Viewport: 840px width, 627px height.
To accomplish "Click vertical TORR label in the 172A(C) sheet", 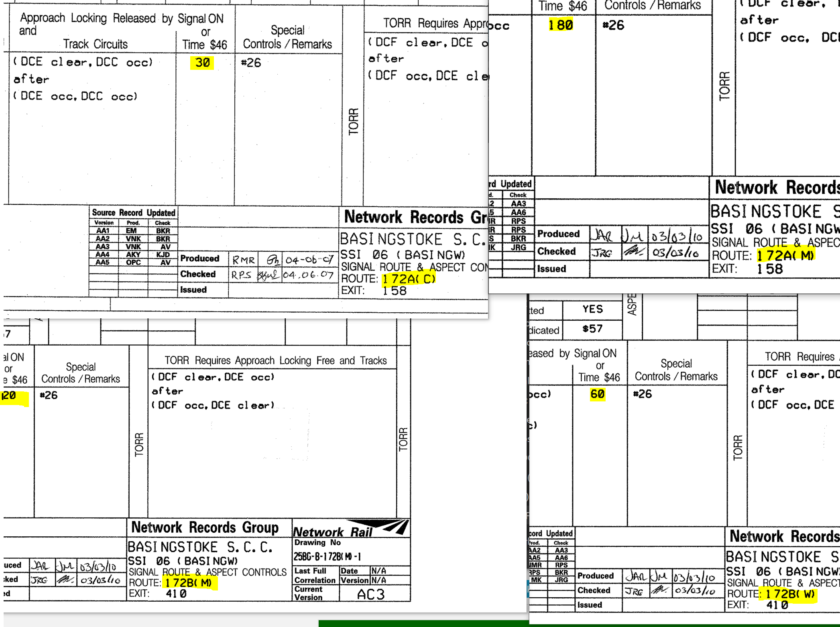I will click(x=353, y=122).
